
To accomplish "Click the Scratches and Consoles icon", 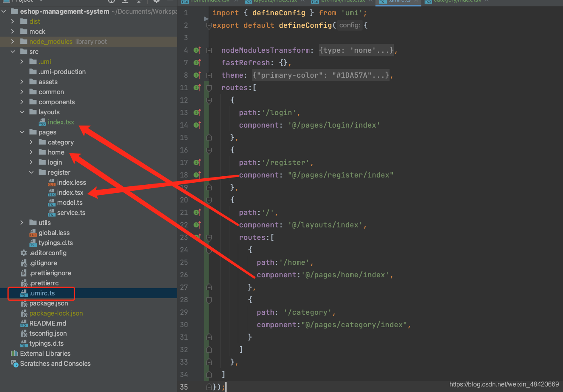I will tap(14, 363).
